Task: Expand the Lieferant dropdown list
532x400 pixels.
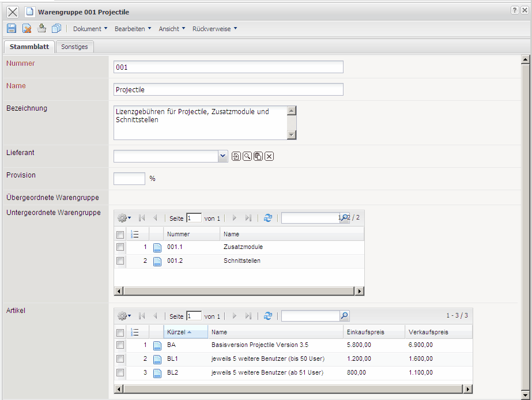Action: [223, 156]
